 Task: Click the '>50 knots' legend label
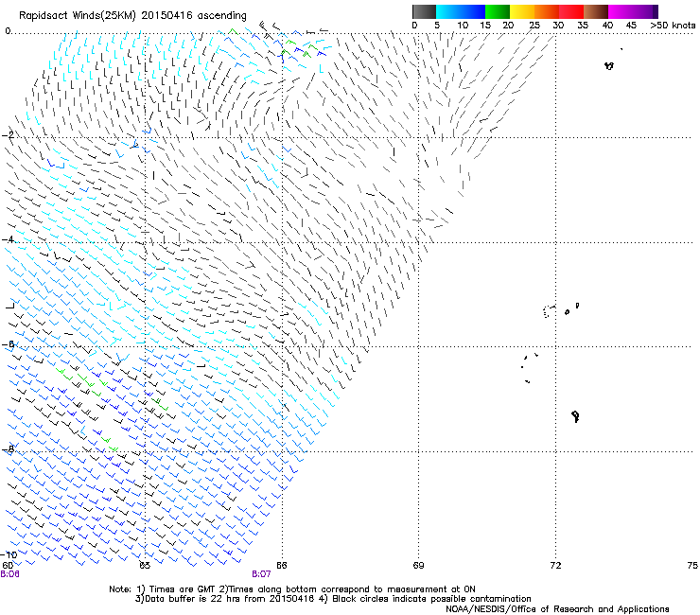click(673, 26)
